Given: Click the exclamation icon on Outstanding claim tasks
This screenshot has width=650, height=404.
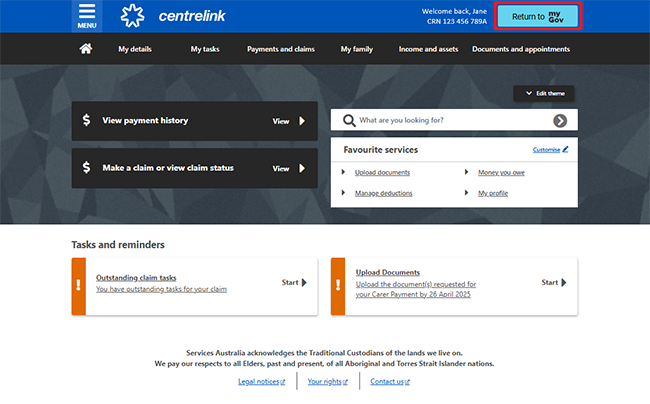Looking at the screenshot, I should click(79, 286).
